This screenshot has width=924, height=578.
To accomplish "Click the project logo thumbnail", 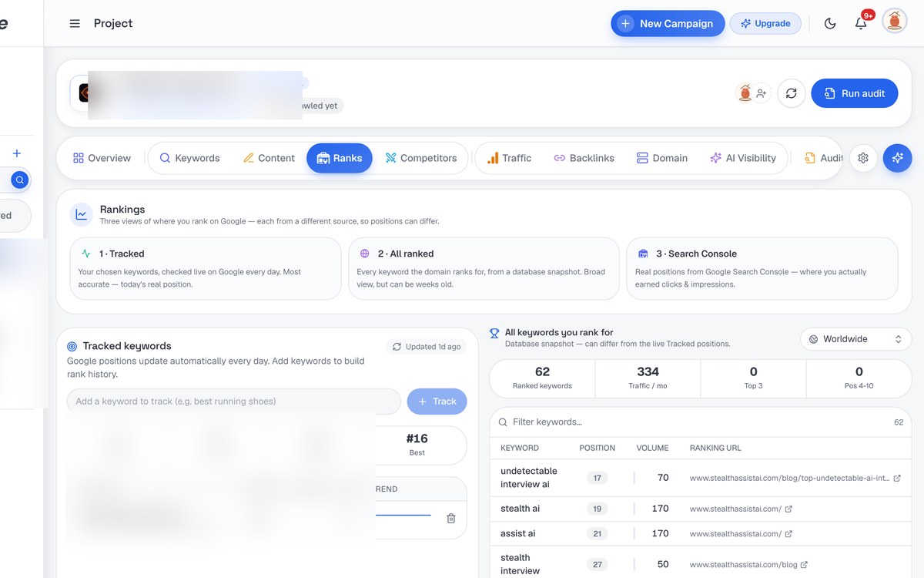I will (x=85, y=93).
